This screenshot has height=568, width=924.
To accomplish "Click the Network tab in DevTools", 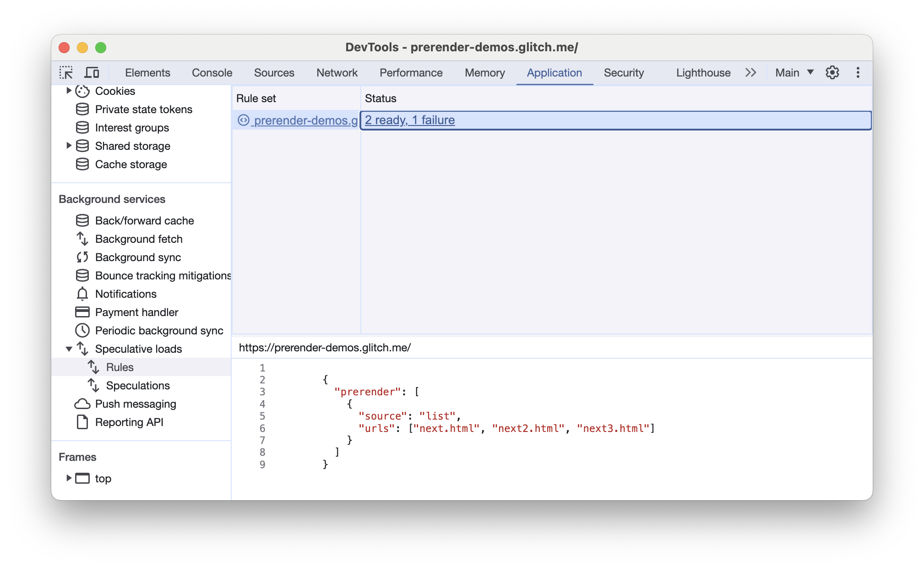I will point(336,72).
